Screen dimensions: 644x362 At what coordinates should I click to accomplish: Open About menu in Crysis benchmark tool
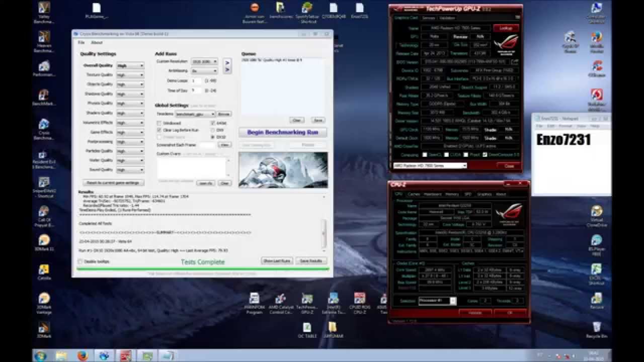(97, 43)
